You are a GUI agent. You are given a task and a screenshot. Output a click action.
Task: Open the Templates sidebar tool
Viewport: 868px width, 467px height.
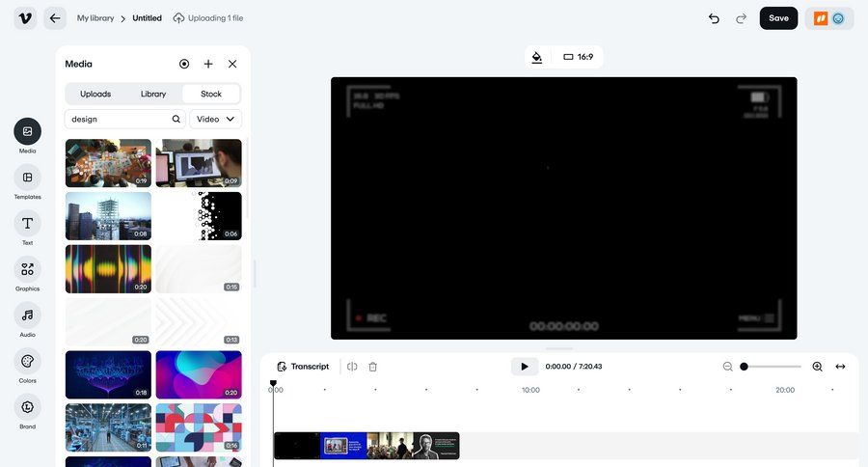click(x=27, y=181)
